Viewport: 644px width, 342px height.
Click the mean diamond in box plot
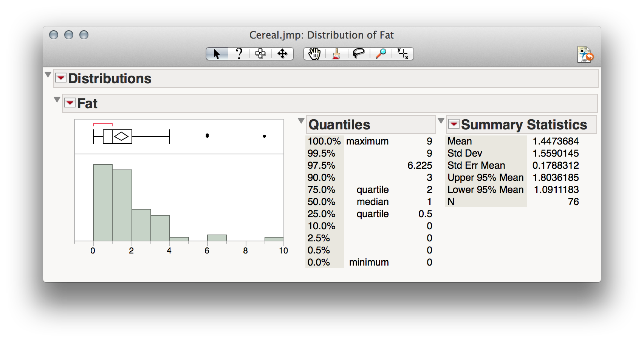click(121, 136)
